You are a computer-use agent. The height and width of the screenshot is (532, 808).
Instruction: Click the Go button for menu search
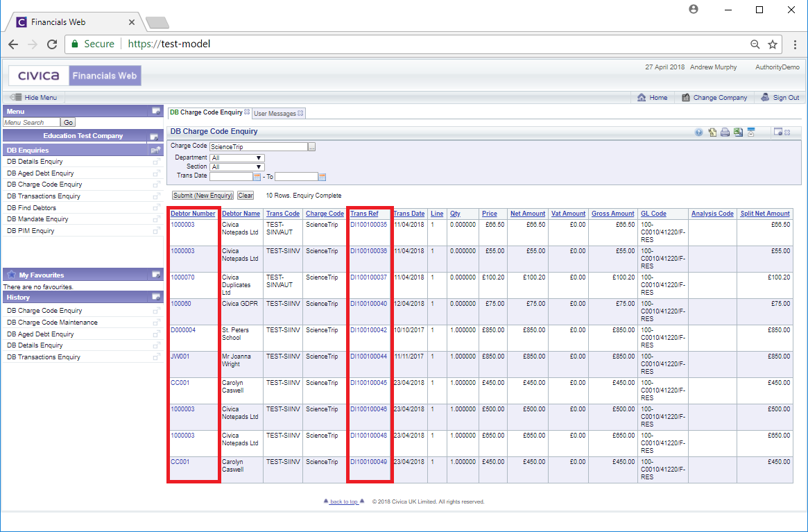[68, 123]
